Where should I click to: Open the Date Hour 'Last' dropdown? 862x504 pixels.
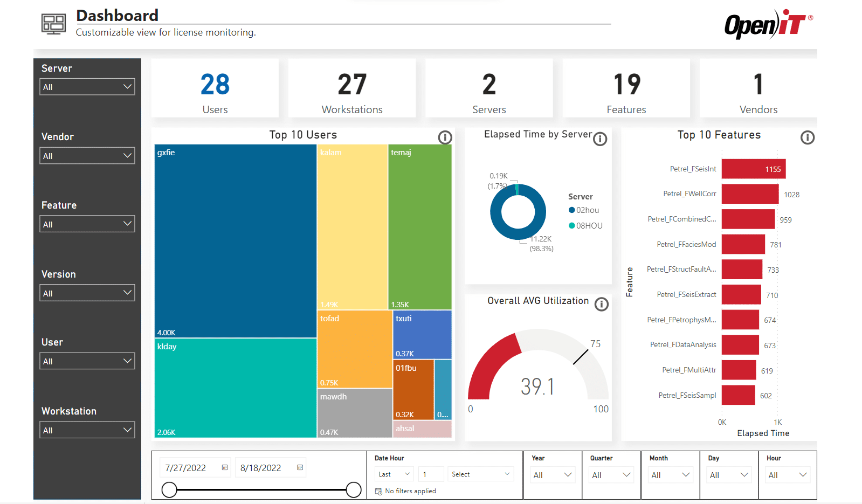point(394,474)
